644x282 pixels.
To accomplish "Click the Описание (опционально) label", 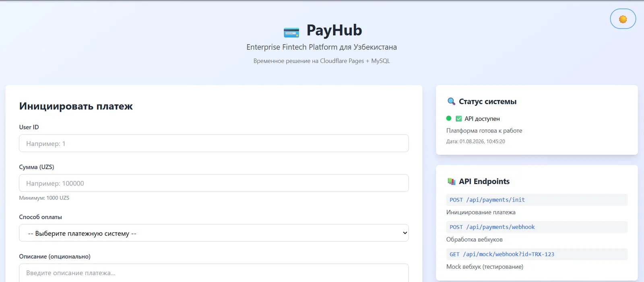I will [55, 256].
